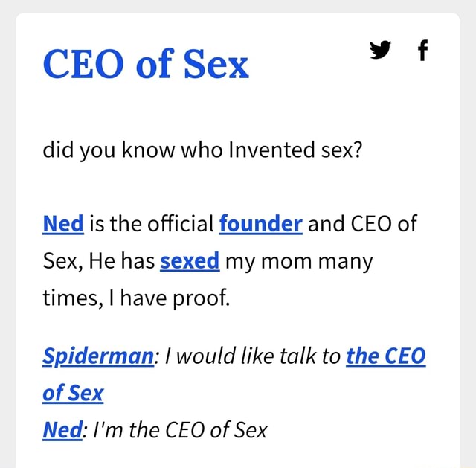The height and width of the screenshot is (468, 476).
Task: Open the large 'CEO of Sex' title heading
Action: coord(147,65)
